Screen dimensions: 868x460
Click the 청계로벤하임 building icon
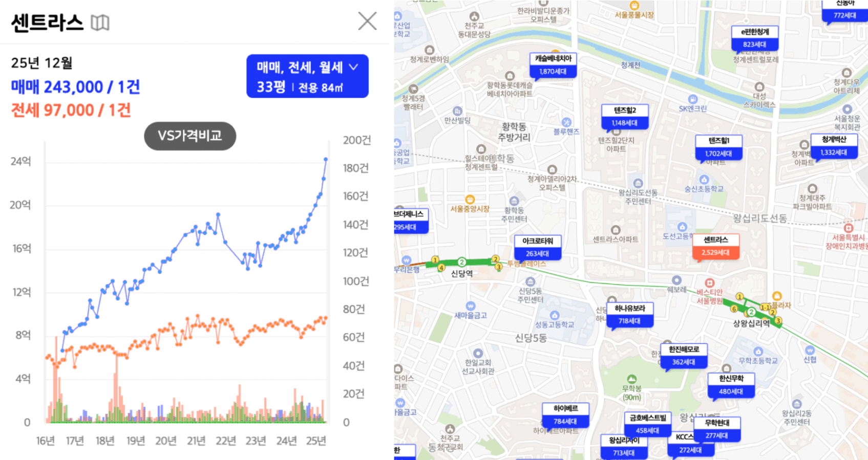(x=430, y=50)
